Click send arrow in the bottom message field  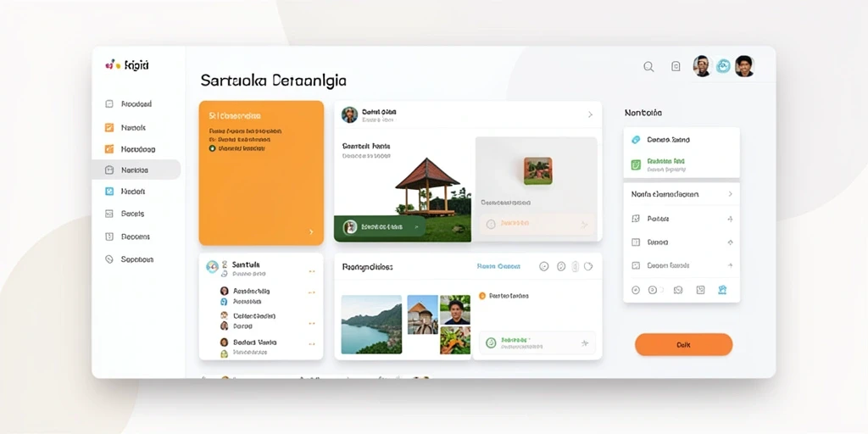click(x=584, y=343)
